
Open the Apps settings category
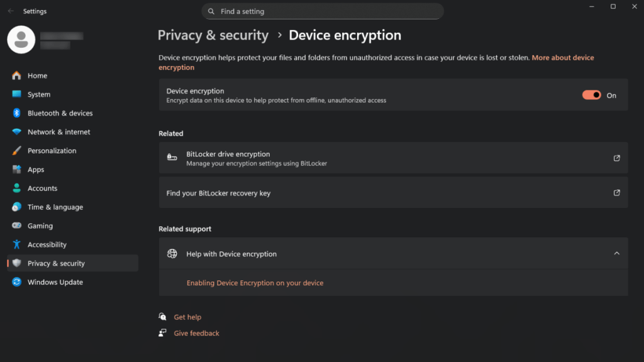36,170
